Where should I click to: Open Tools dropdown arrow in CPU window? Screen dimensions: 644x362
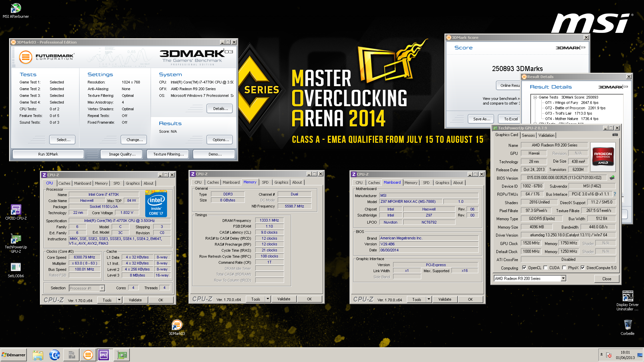click(x=119, y=300)
